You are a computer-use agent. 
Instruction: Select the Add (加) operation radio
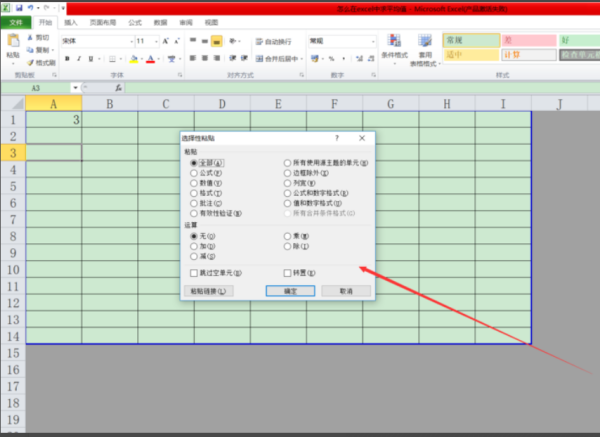click(x=194, y=246)
